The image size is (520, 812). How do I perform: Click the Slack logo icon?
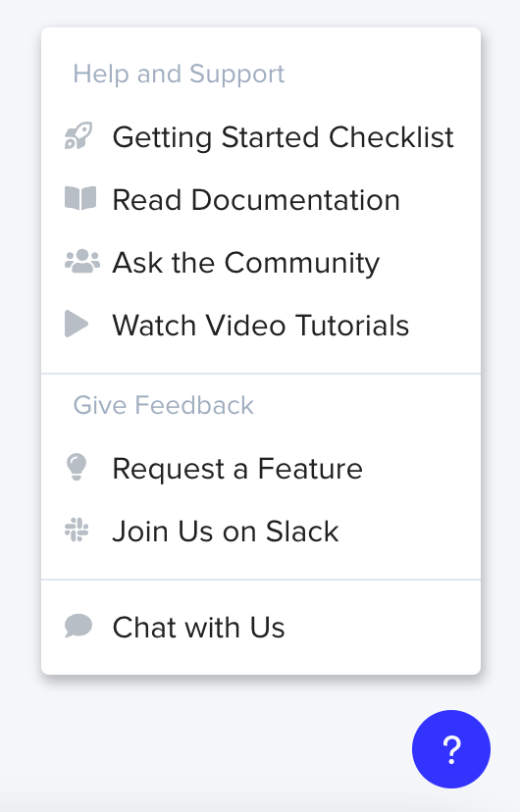(x=77, y=530)
